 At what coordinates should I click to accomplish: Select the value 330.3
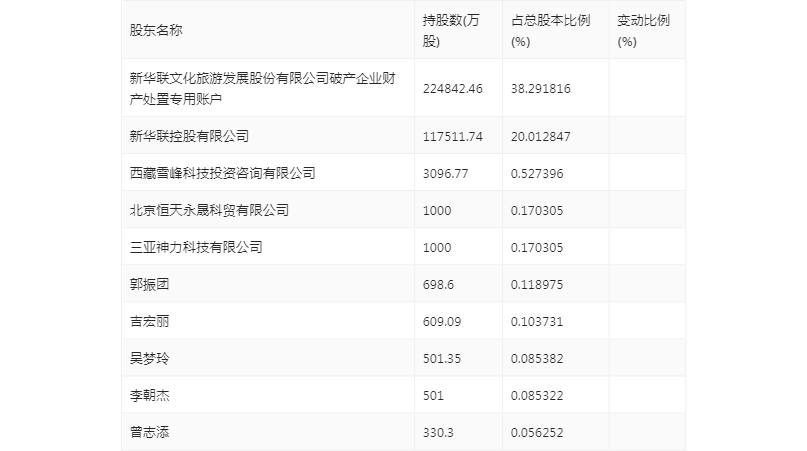[x=438, y=432]
